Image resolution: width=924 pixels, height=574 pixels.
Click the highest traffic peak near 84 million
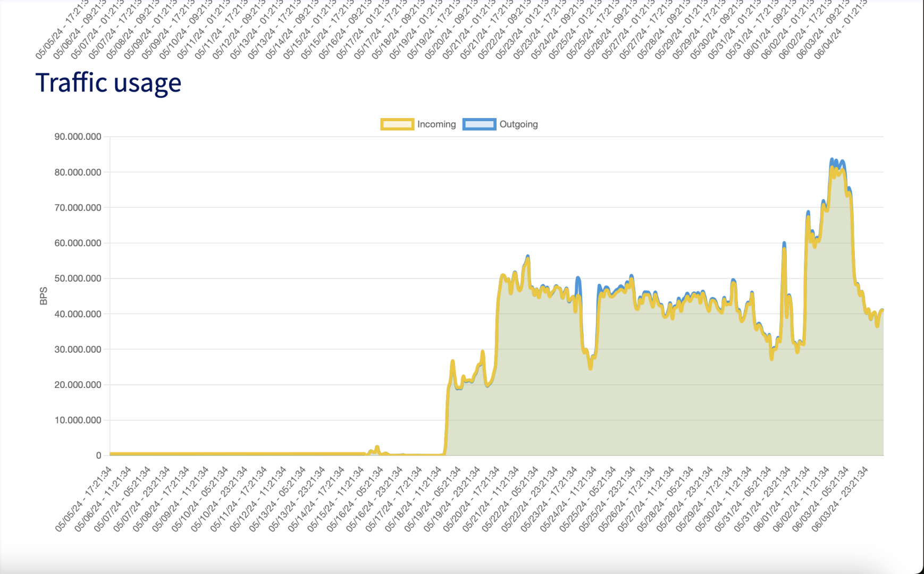(832, 160)
